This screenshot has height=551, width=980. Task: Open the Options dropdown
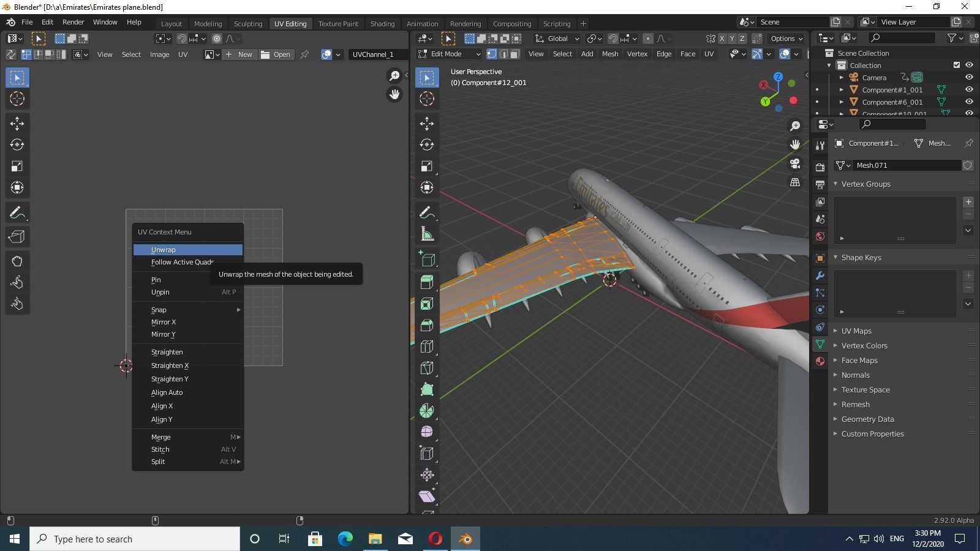[x=787, y=39]
